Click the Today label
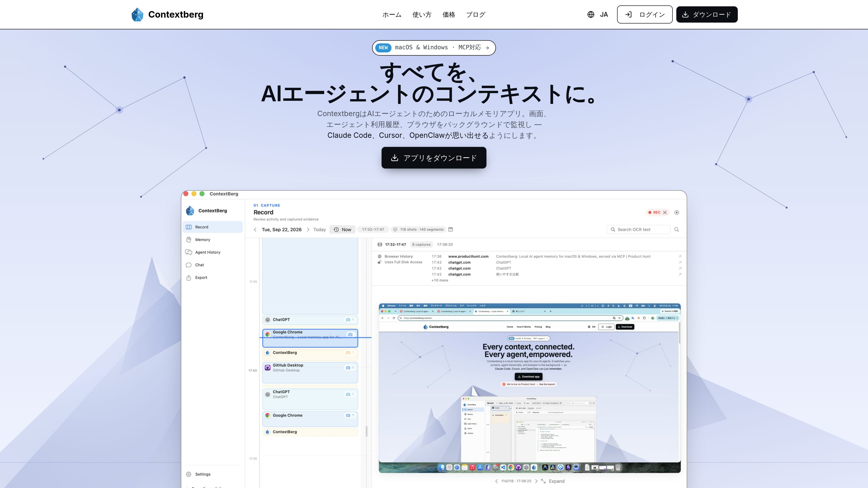 tap(319, 229)
